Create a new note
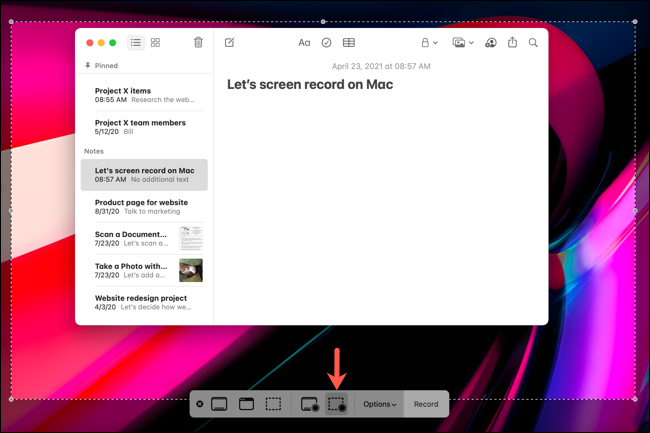The width and height of the screenshot is (650, 433). (230, 43)
